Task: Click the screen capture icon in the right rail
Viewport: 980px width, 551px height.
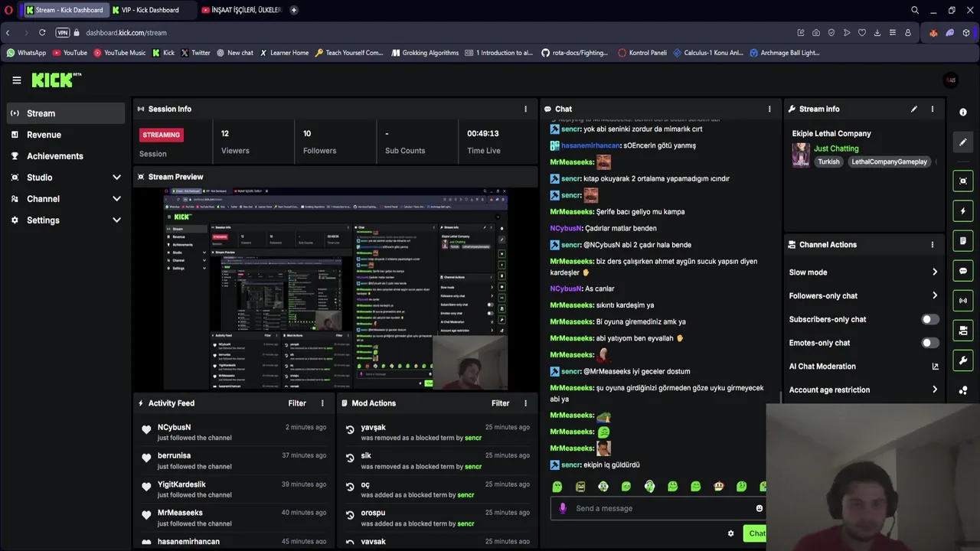Action: pos(963,181)
